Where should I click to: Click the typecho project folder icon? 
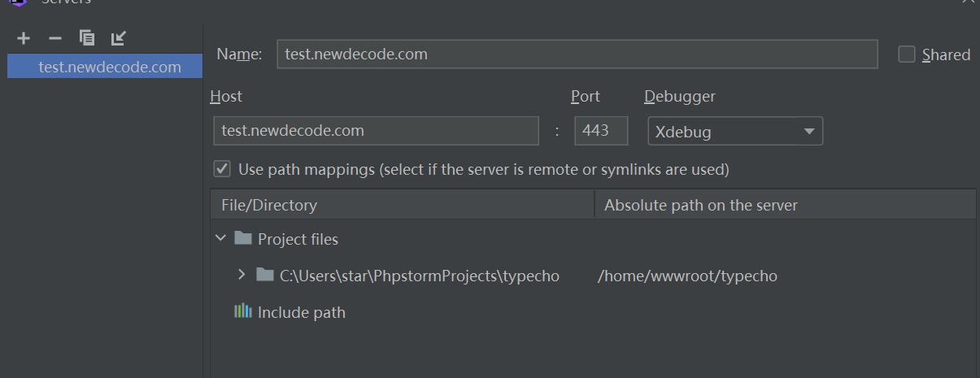pos(264,276)
